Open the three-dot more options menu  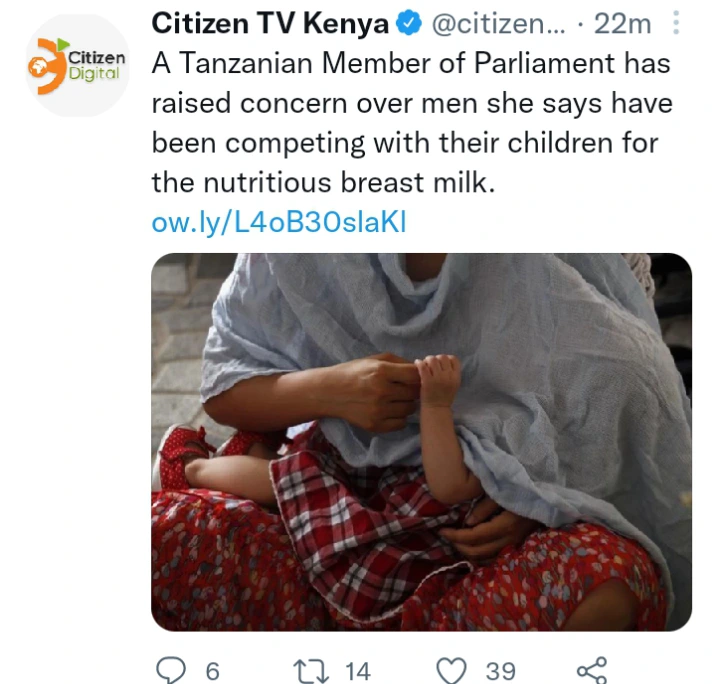676,23
